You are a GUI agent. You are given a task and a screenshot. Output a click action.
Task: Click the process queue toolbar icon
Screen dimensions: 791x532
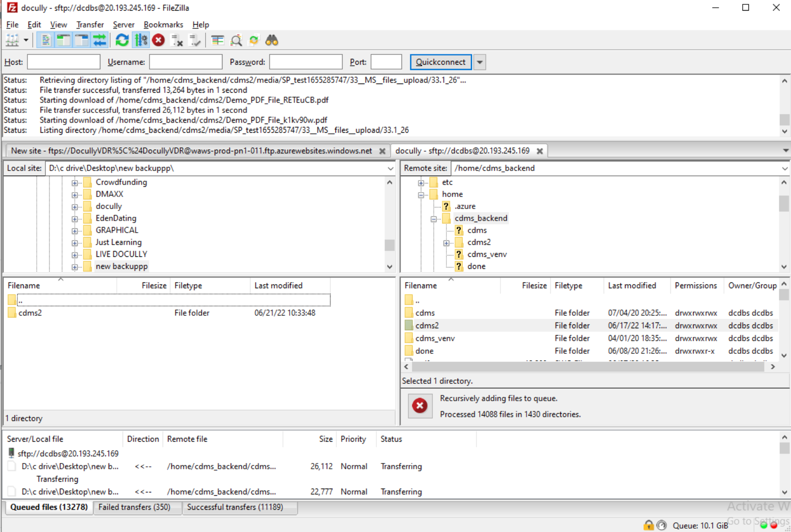141,41
